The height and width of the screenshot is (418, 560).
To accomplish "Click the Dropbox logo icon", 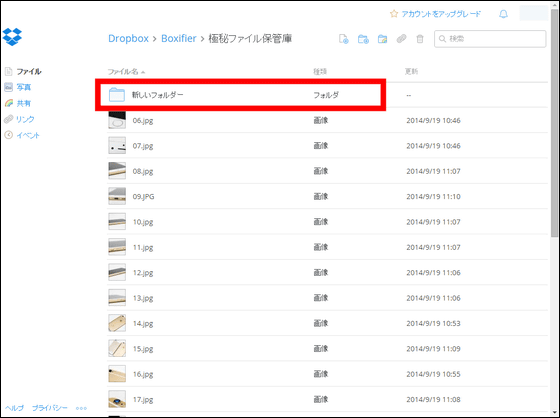I will [x=12, y=37].
